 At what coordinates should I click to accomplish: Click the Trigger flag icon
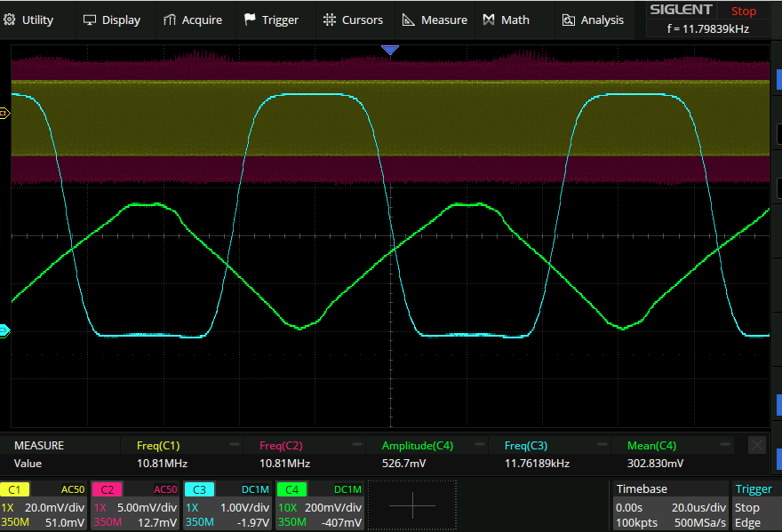pos(250,20)
